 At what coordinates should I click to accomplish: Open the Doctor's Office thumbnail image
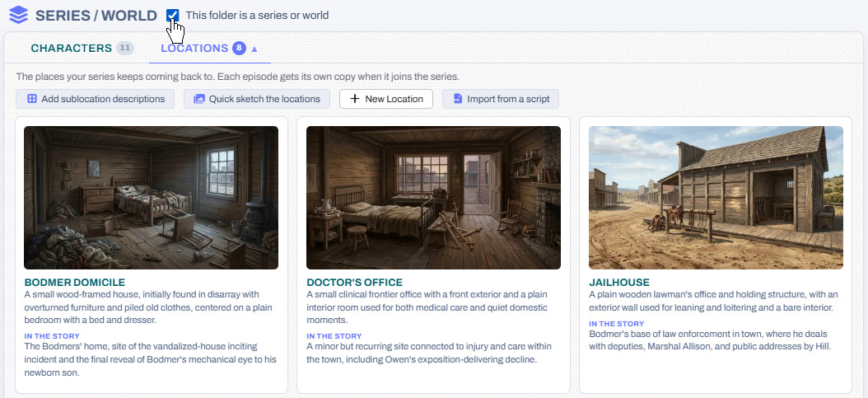tap(433, 198)
